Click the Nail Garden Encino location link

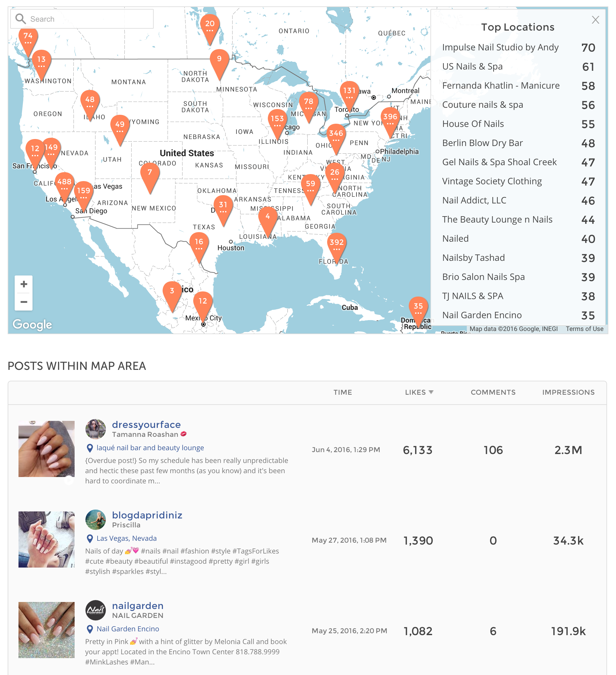click(128, 629)
